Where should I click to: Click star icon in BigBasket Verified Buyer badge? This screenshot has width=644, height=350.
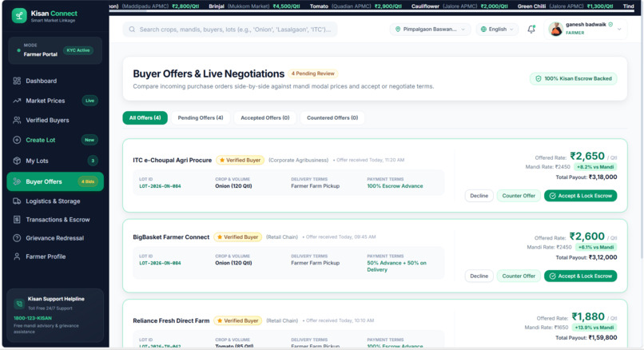(220, 237)
